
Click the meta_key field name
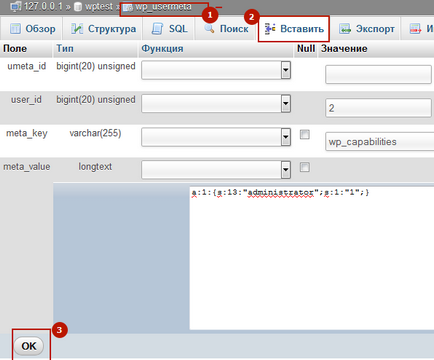click(x=27, y=133)
